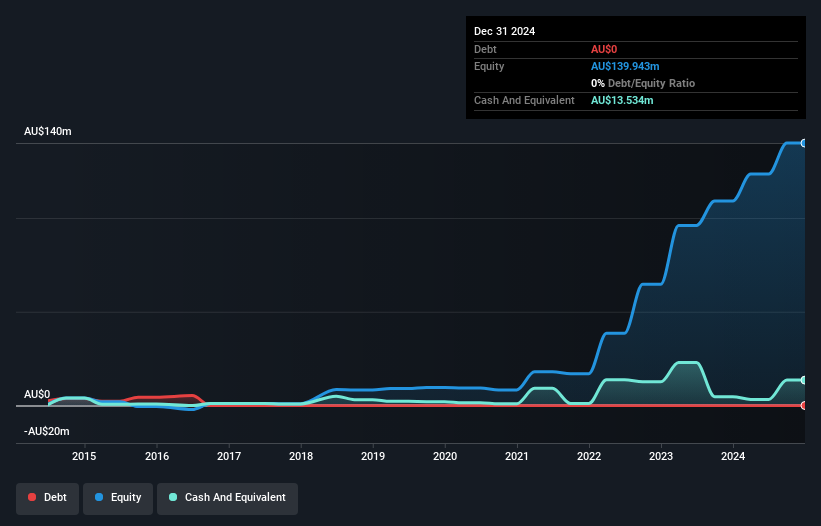821x526 pixels.
Task: Click the Cash And Equivalent tooltip label
Action: 524,100
